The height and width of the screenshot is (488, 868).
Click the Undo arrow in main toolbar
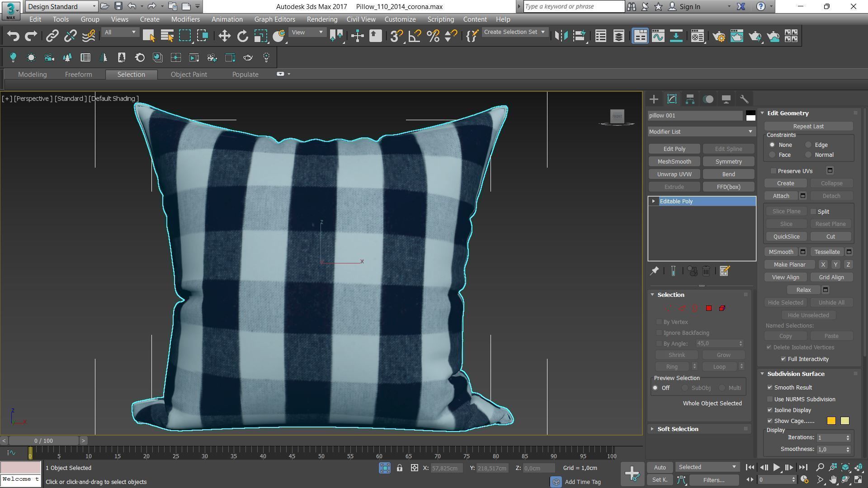click(x=13, y=36)
